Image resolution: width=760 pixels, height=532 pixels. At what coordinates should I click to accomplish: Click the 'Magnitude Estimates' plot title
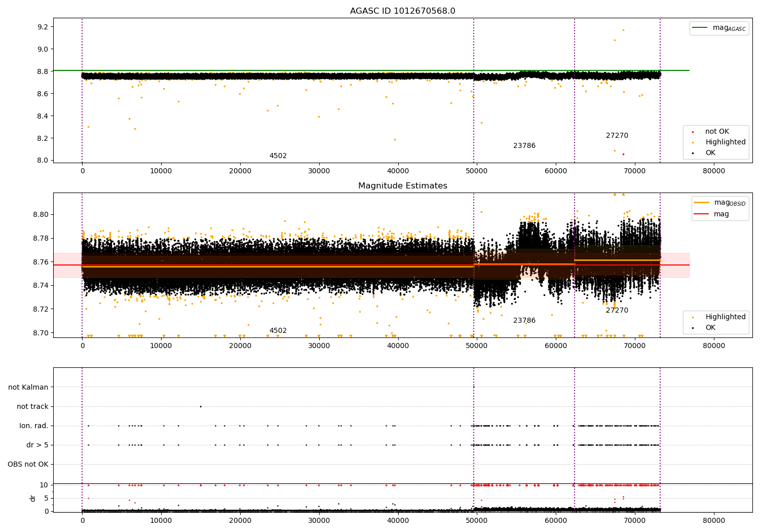(402, 186)
